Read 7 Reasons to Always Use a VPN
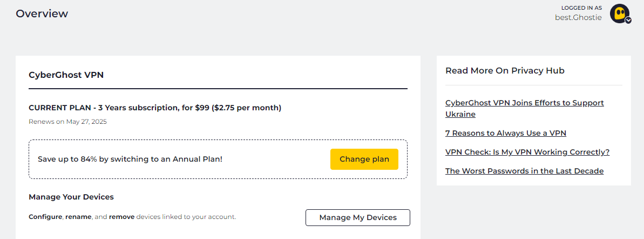 click(505, 133)
